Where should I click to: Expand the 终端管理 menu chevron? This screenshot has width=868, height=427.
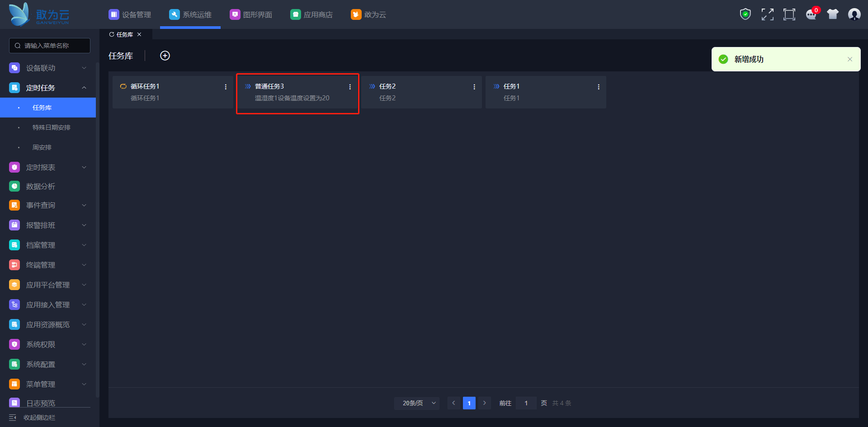[84, 265]
